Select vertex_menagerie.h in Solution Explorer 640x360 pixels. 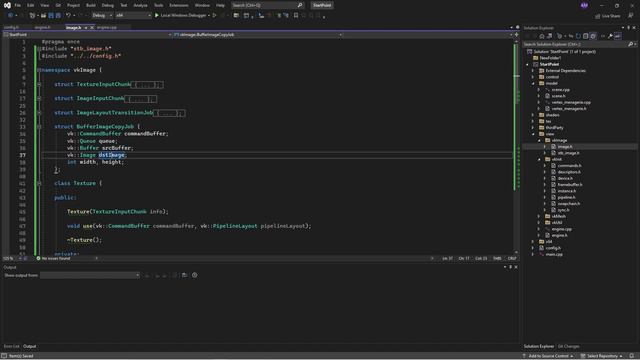[569, 109]
